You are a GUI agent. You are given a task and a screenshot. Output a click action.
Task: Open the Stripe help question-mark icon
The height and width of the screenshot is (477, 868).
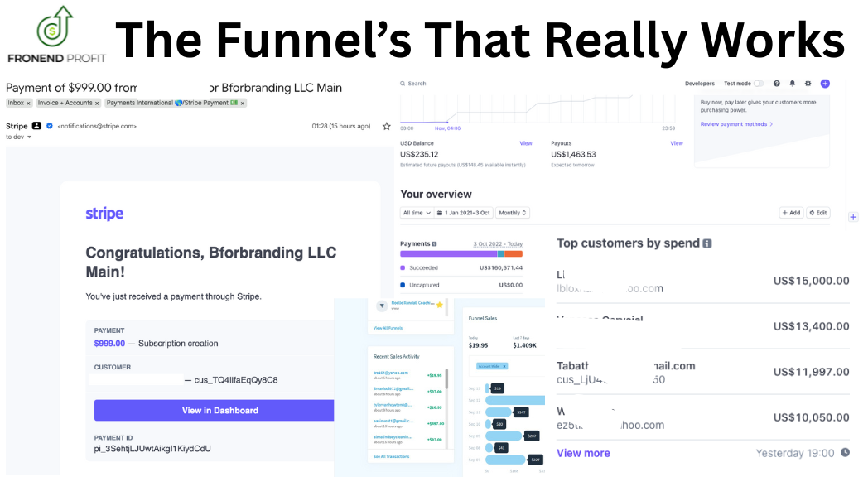click(777, 84)
